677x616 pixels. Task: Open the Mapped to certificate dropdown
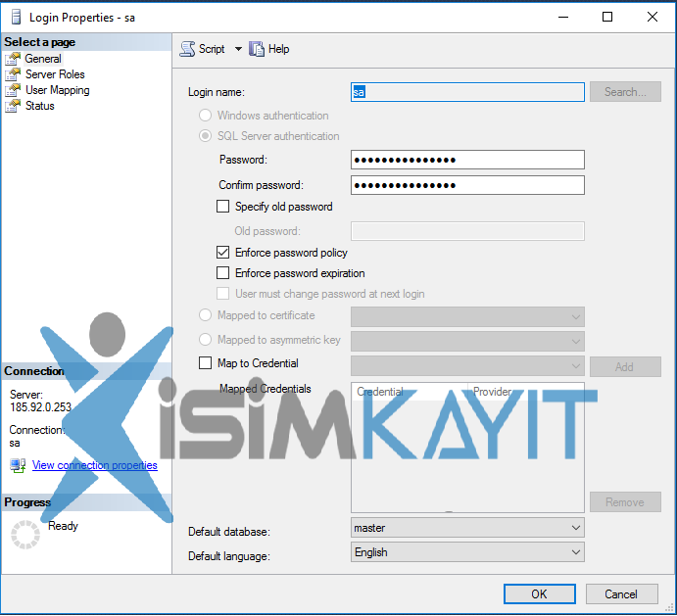pos(467,317)
